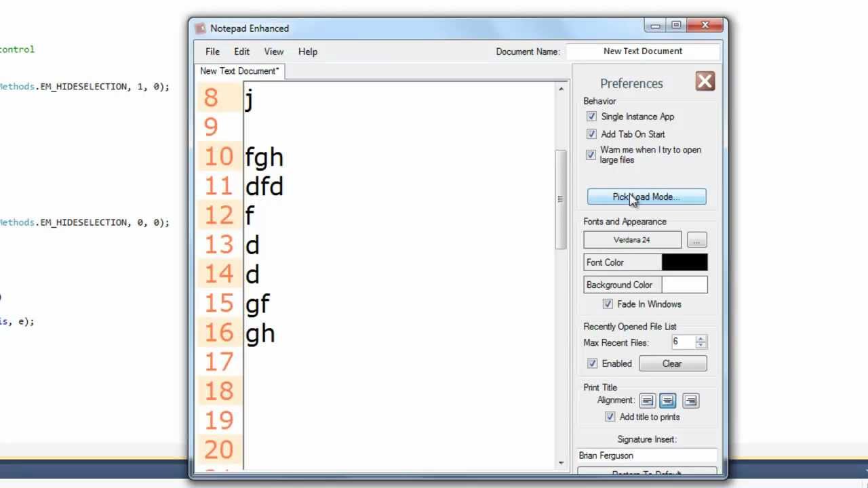The image size is (868, 488).
Task: Click the editor scrollbar up arrow
Action: pos(561,89)
